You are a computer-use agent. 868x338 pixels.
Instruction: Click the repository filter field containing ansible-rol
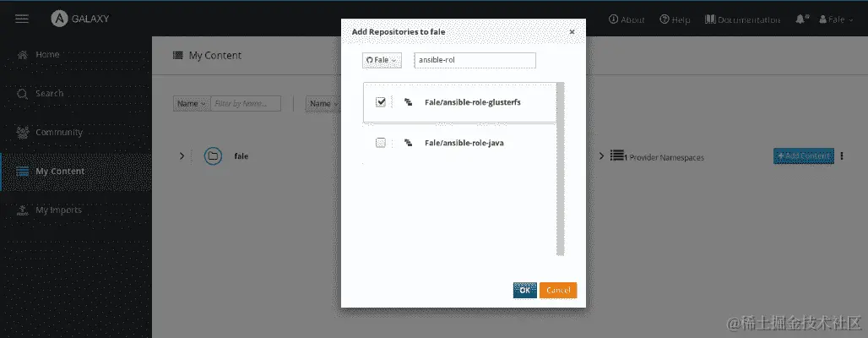click(475, 60)
